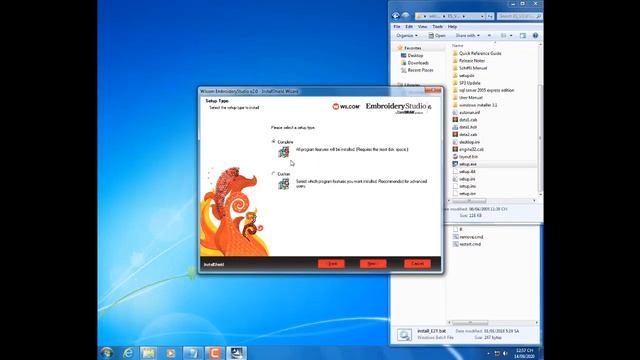This screenshot has height=360, width=640.
Task: Select the Schiffli Manual folder
Action: tap(473, 68)
